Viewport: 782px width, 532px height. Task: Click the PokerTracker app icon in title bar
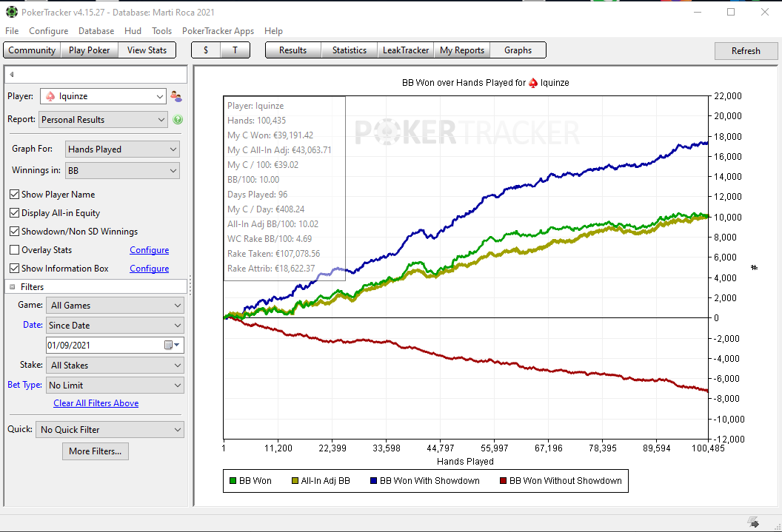pos(11,12)
